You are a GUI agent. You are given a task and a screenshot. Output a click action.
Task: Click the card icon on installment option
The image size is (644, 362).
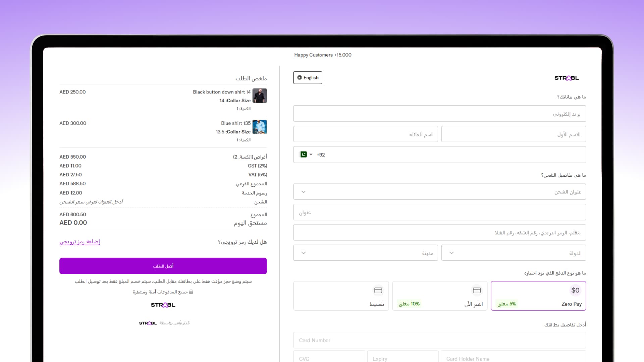point(378,290)
